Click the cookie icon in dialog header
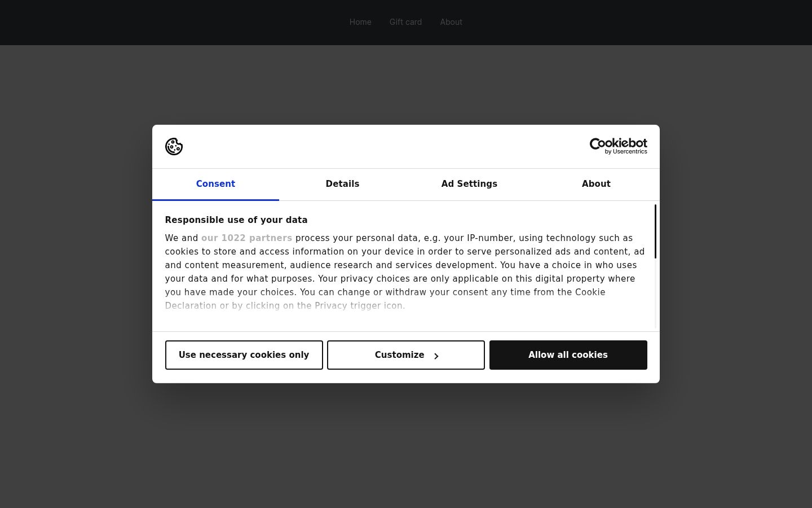812x508 pixels. (174, 146)
